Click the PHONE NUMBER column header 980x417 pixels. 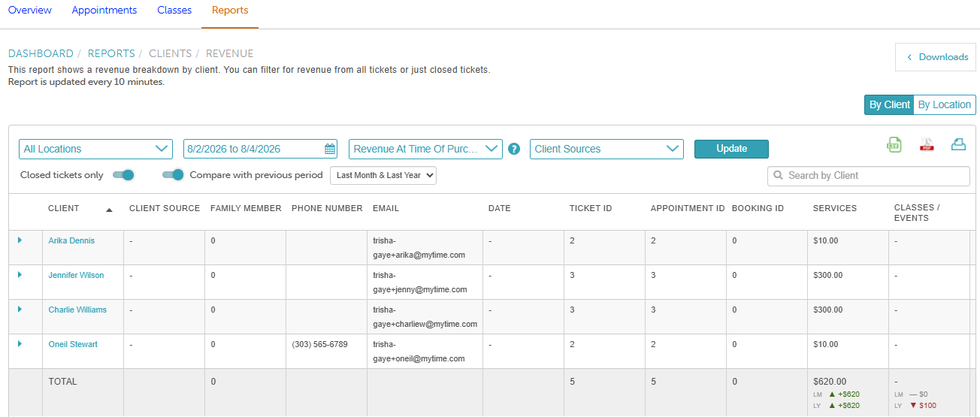coord(327,208)
